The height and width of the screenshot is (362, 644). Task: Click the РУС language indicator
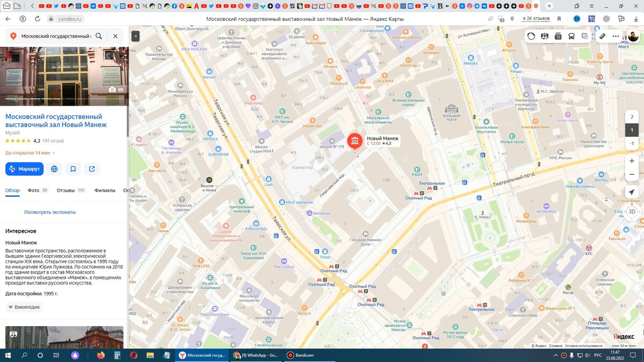597,355
